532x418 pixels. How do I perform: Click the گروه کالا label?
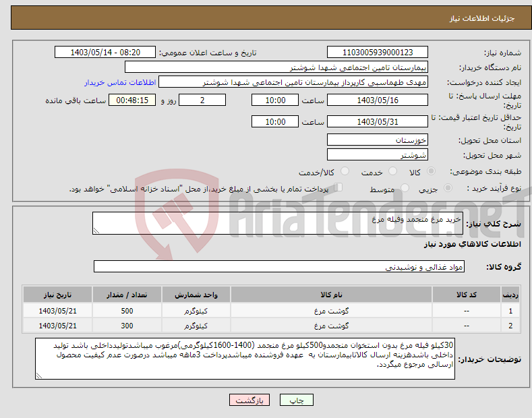click(504, 267)
